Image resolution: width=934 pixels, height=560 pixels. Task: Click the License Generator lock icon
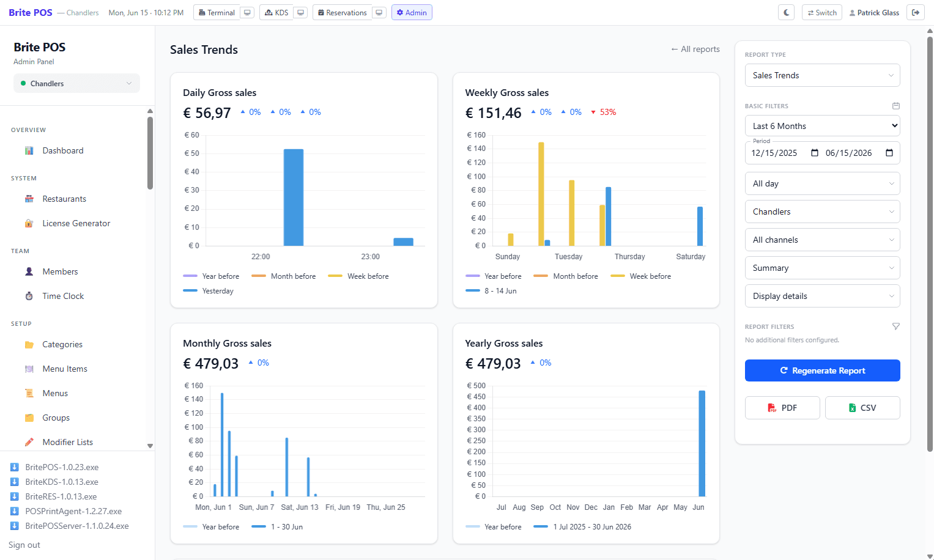29,223
